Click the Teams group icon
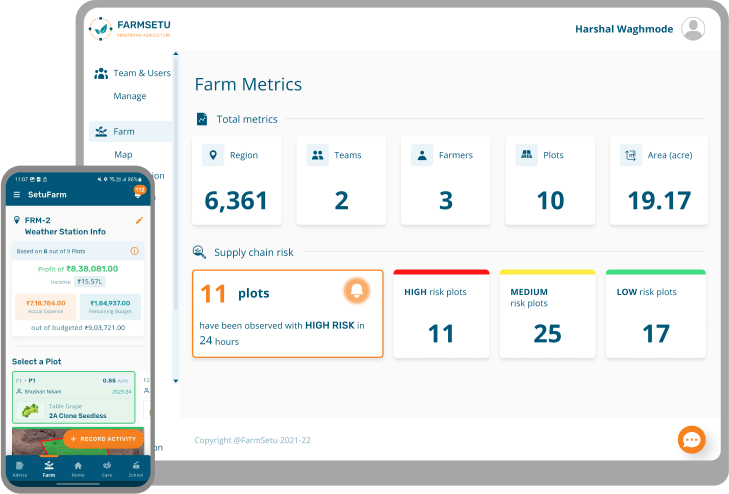This screenshot has height=494, width=729. (x=317, y=155)
